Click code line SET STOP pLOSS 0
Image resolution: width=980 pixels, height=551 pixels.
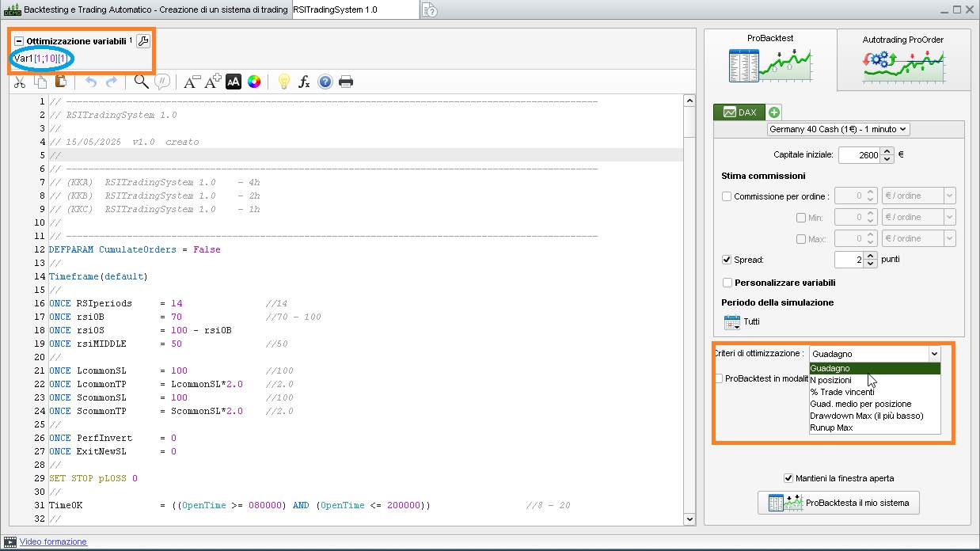coord(93,478)
